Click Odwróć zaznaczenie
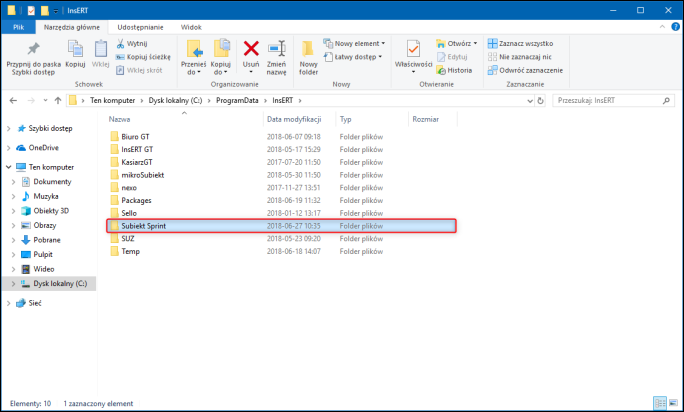Image resolution: width=684 pixels, height=412 pixels. (x=526, y=70)
